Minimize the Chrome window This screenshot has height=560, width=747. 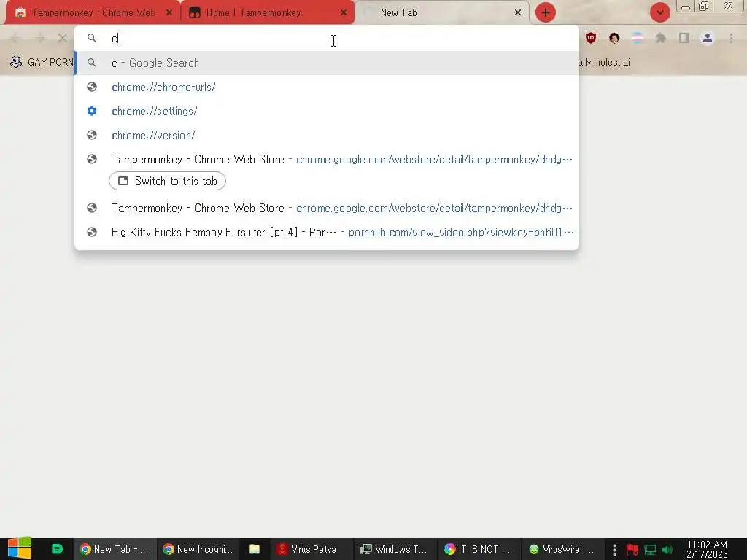[x=686, y=7]
